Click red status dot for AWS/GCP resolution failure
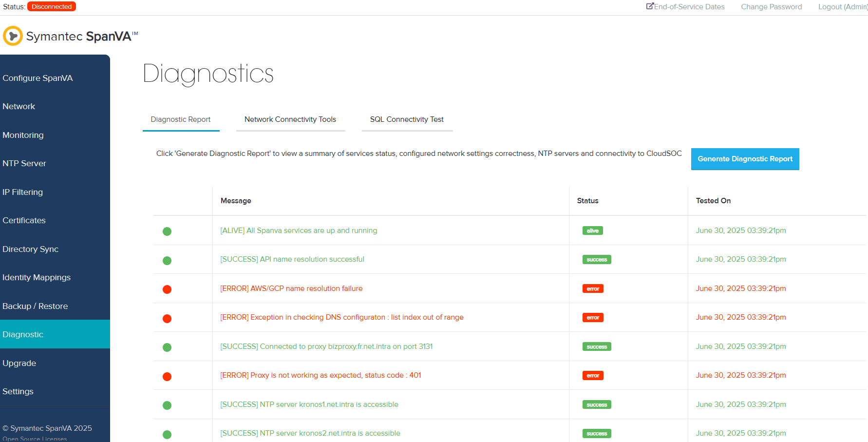Screen dimensions: 868x442 click(167, 289)
